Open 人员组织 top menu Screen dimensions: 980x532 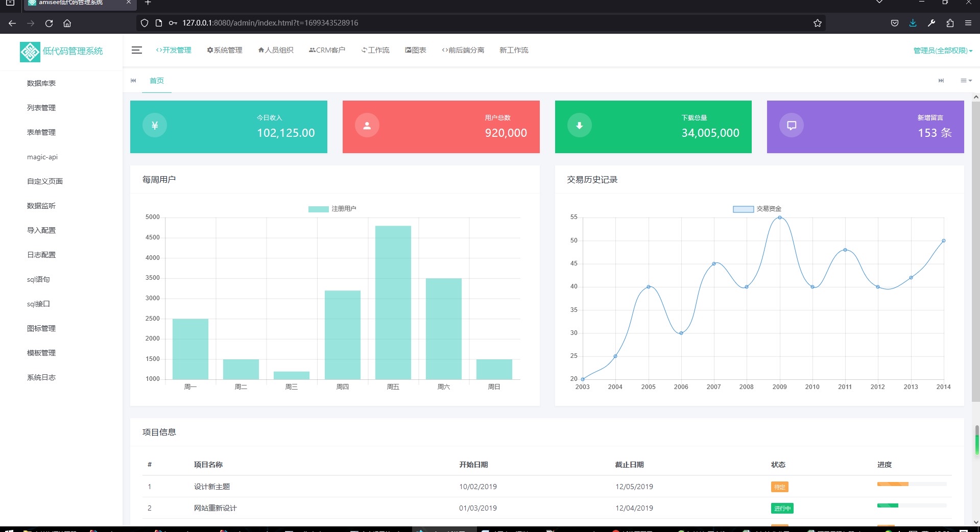(x=276, y=50)
